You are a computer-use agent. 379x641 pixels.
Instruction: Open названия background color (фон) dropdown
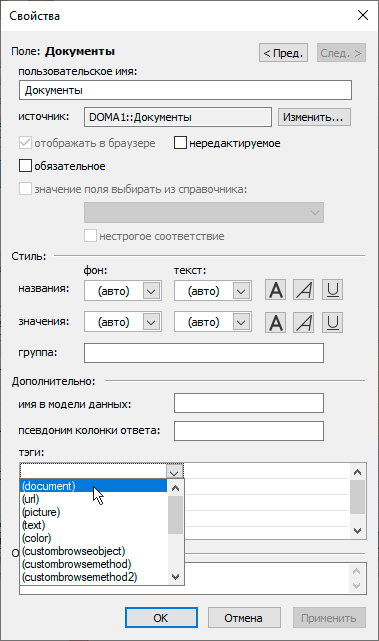point(151,291)
